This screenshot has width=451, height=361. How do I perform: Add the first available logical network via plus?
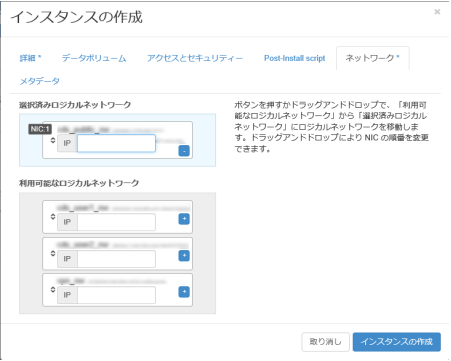184,219
